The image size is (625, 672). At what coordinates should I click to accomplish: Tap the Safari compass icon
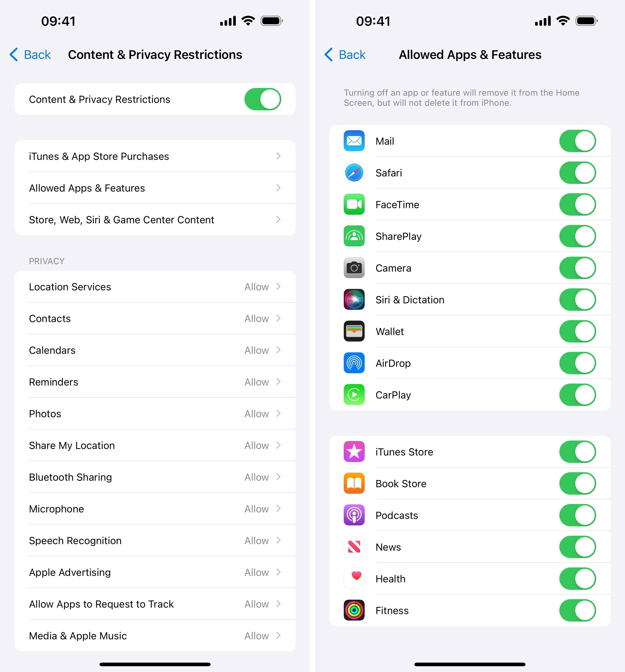point(353,173)
